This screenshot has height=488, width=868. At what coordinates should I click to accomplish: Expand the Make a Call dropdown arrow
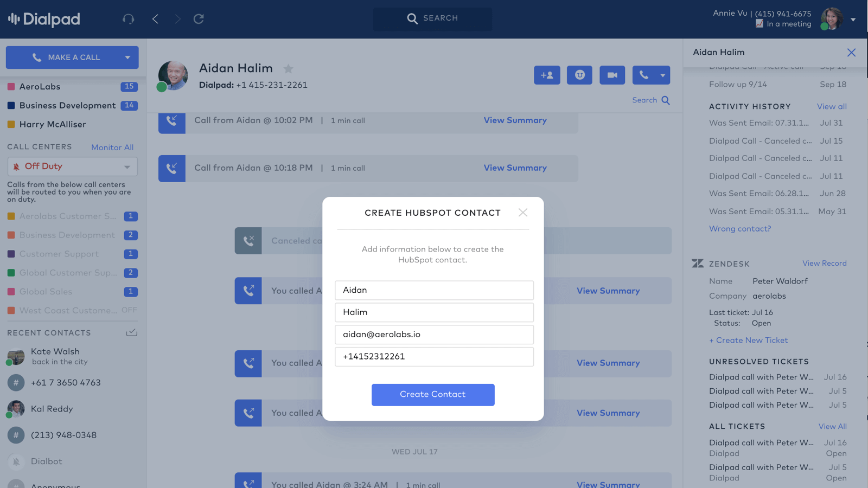pos(127,57)
